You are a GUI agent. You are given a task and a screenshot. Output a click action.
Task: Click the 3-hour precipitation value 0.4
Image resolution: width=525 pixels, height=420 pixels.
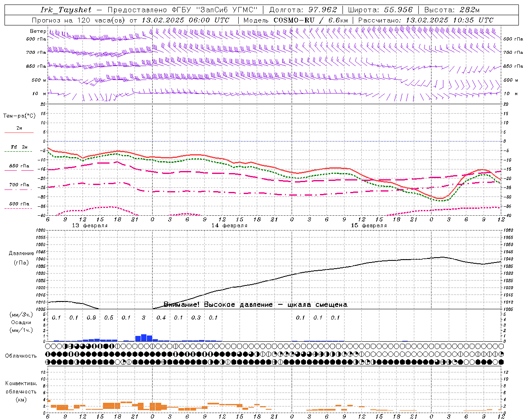coord(161,318)
